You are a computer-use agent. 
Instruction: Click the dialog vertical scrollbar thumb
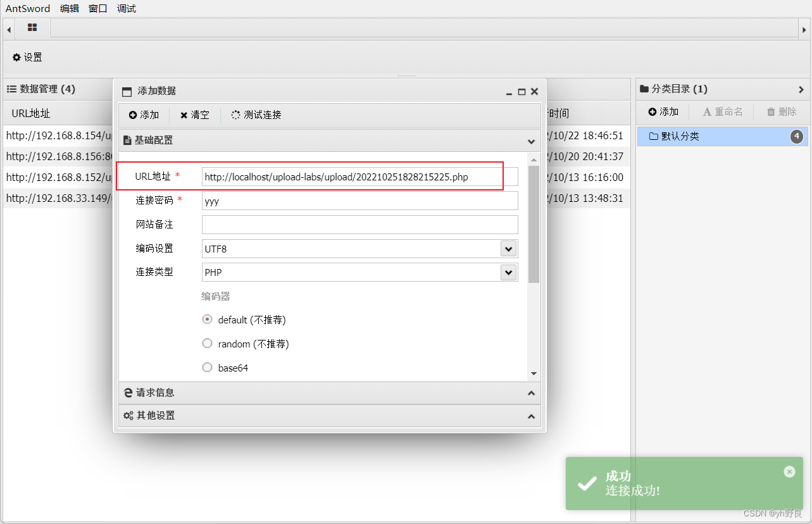[x=534, y=224]
